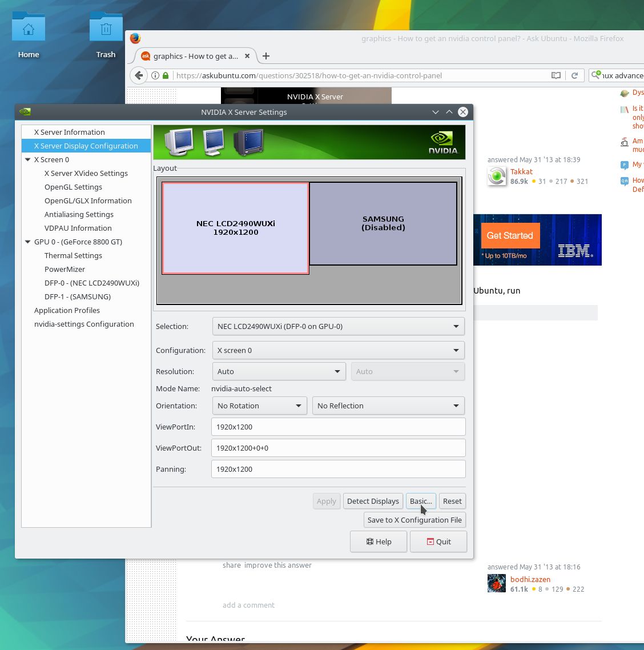Open the No Reflection dropdown
This screenshot has width=644, height=650.
(x=388, y=406)
